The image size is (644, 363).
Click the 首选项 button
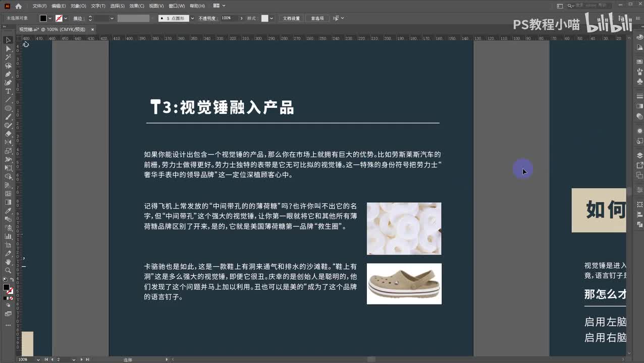[317, 18]
